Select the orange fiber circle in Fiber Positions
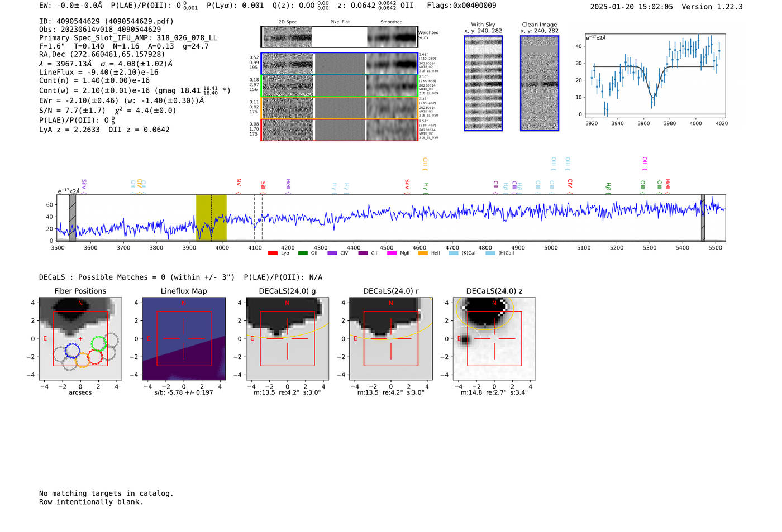 point(82,360)
